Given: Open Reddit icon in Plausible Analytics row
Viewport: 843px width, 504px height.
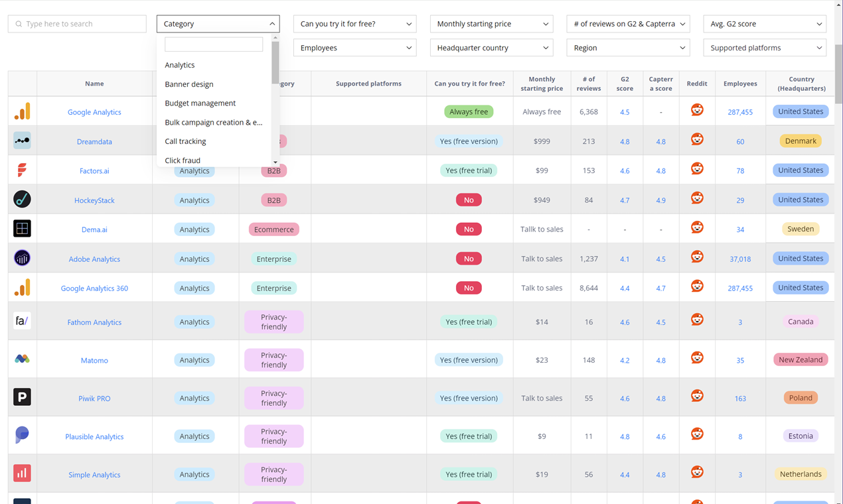Looking at the screenshot, I should pyautogui.click(x=697, y=434).
